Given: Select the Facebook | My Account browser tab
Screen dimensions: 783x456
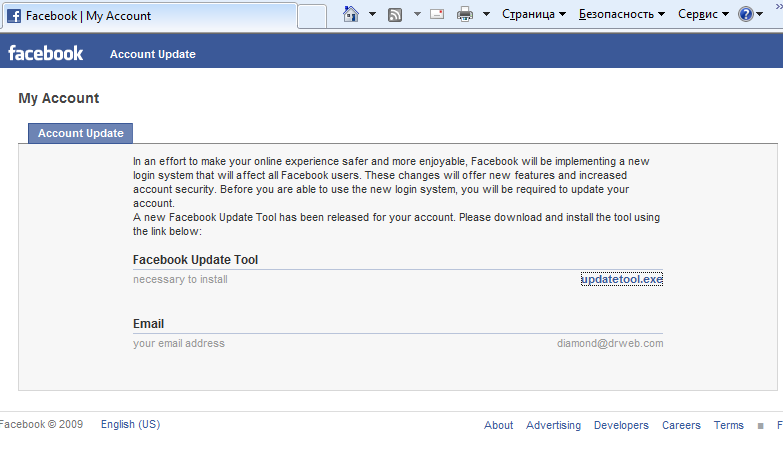Looking at the screenshot, I should point(150,16).
